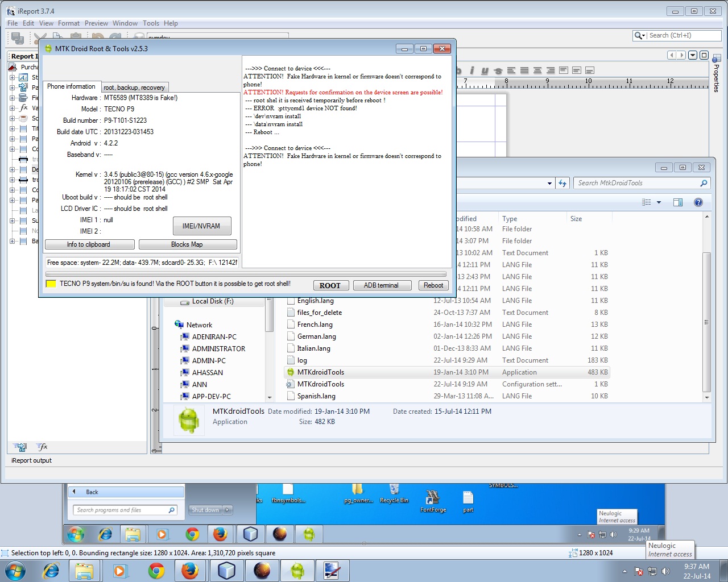Viewport: 728px width, 582px height.
Task: Select the French.lang file in Explorer
Action: tap(446, 325)
